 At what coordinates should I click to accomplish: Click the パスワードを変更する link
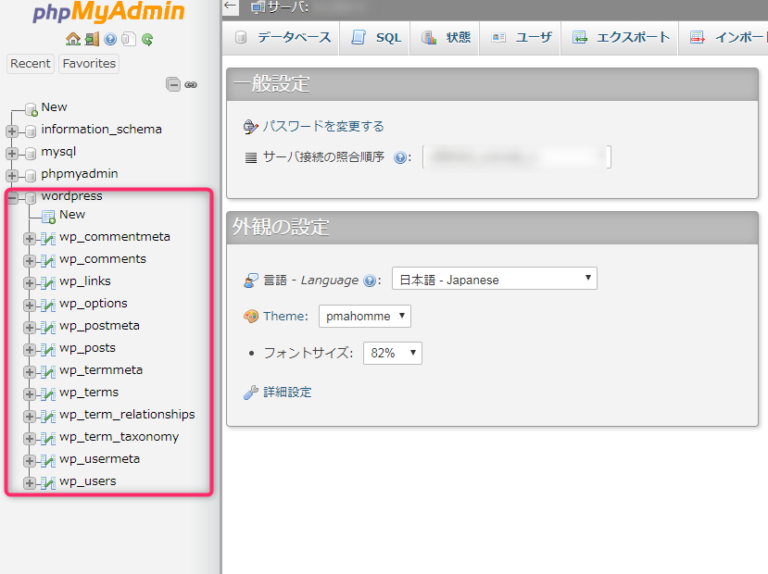pyautogui.click(x=322, y=126)
